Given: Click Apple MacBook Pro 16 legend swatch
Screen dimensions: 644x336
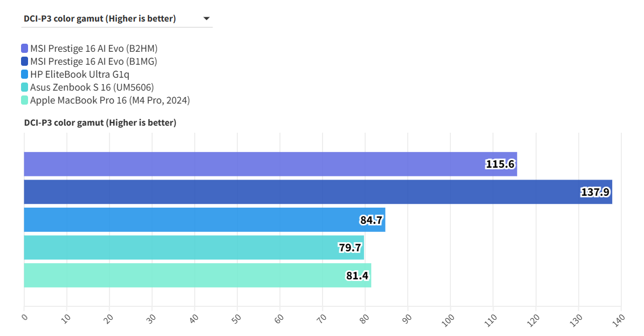Looking at the screenshot, I should (25, 100).
